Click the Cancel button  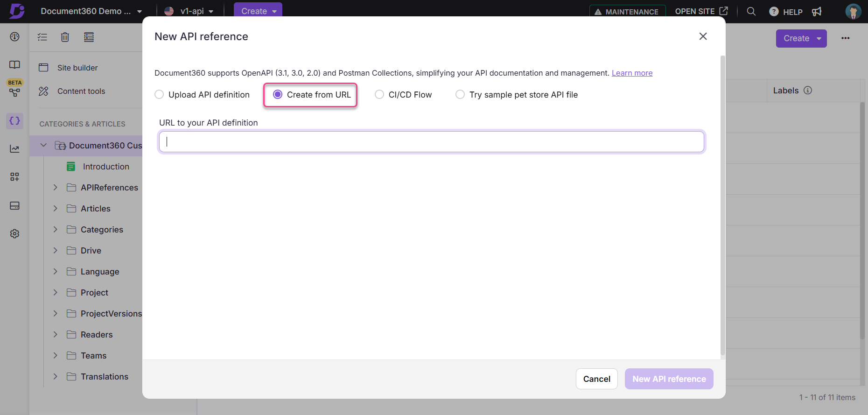(x=596, y=379)
